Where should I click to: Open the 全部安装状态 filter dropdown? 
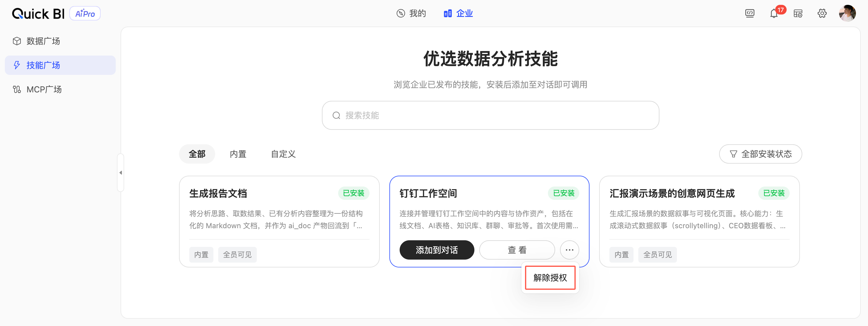click(x=760, y=154)
